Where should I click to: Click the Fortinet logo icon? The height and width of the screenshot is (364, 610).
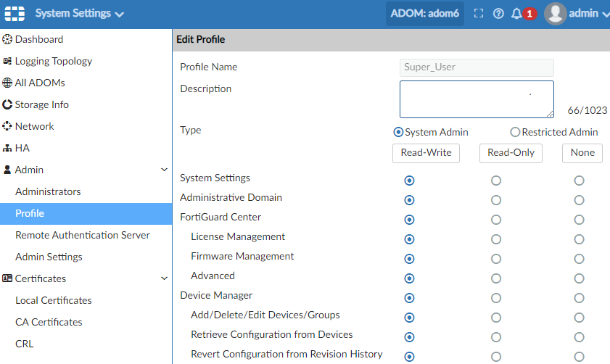coord(15,14)
